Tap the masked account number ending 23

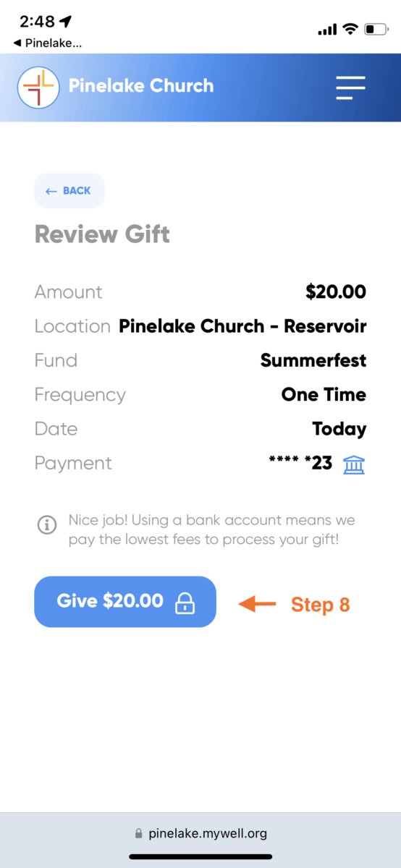click(x=300, y=464)
